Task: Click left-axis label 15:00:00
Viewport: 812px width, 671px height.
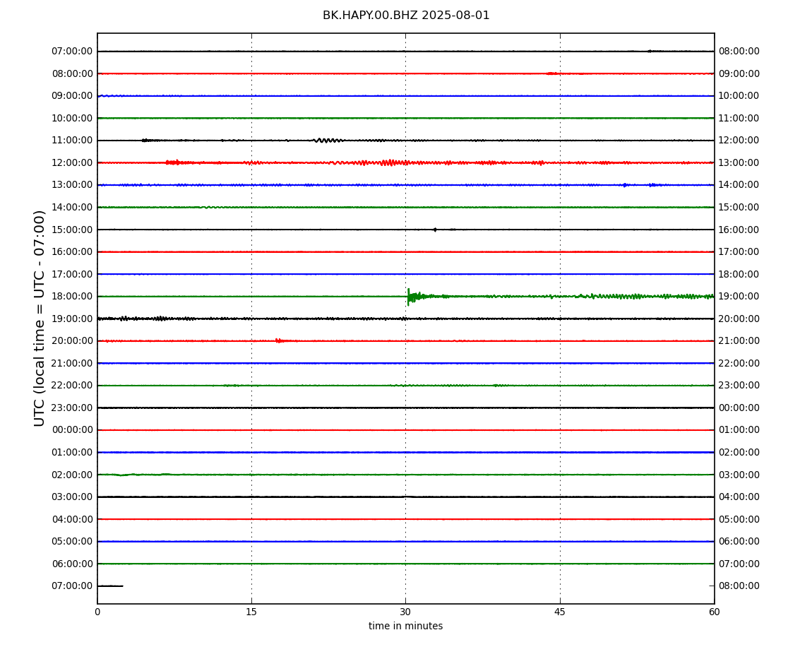Action: click(72, 230)
